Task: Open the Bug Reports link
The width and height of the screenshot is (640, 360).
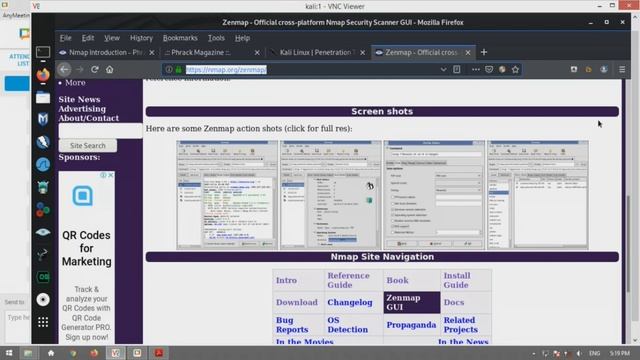Action: (292, 325)
